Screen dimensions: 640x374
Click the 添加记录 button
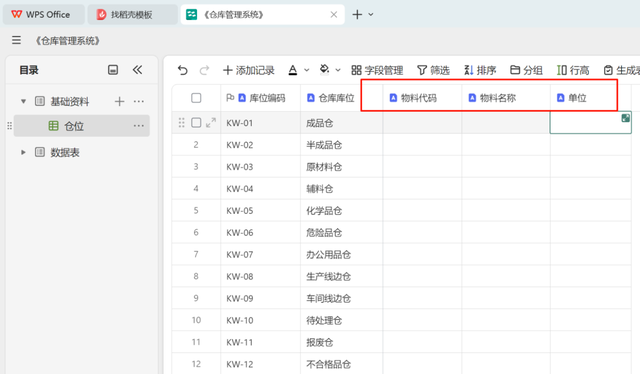[x=249, y=70]
